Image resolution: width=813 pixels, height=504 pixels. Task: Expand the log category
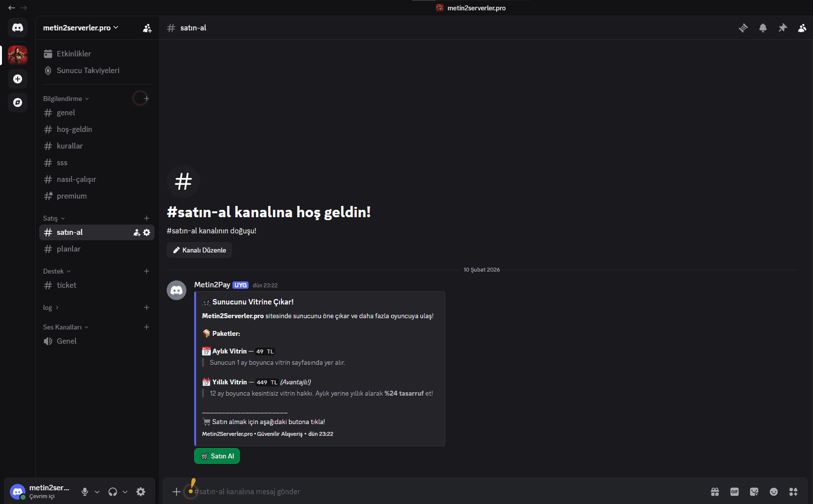[51, 307]
